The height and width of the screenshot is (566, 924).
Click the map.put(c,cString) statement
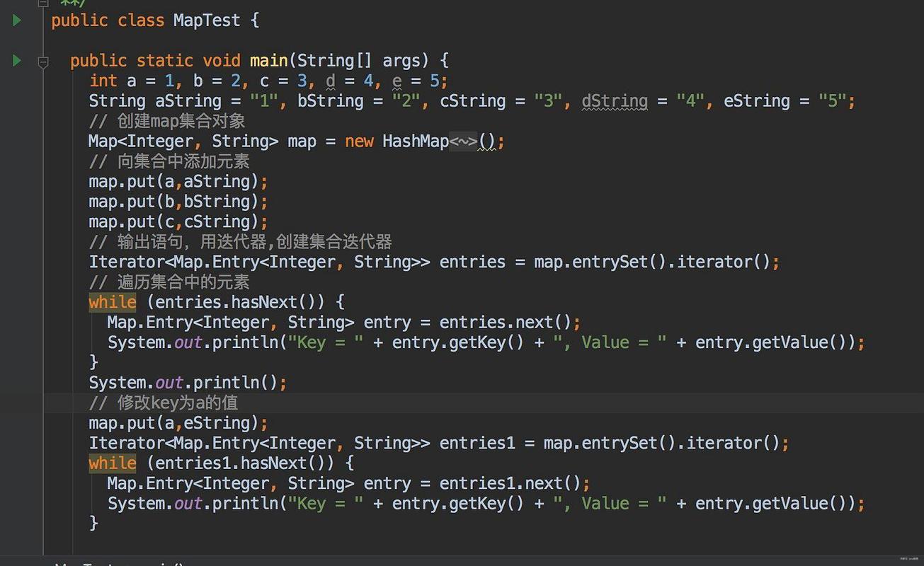178,221
